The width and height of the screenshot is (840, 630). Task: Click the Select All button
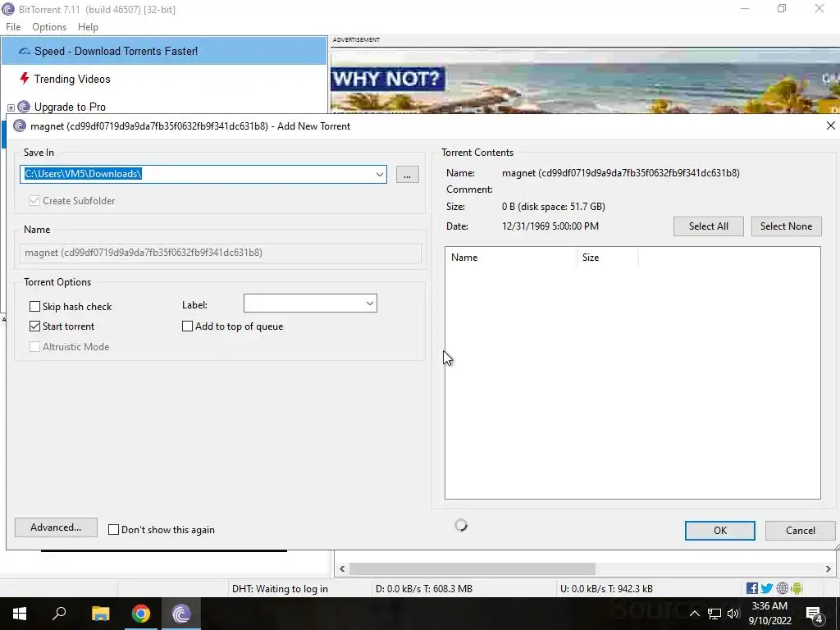coord(708,226)
